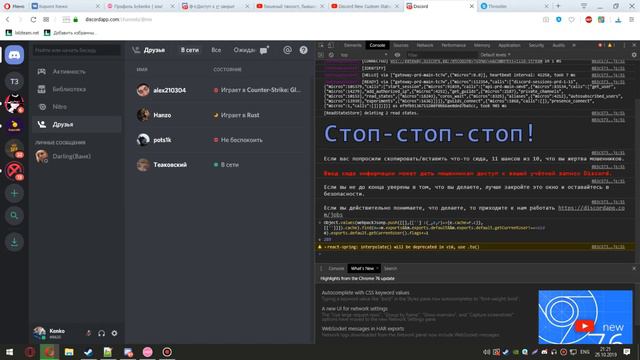This screenshot has width=640, height=360.
Task: Open the mentions @ icon
Action: tap(287, 50)
